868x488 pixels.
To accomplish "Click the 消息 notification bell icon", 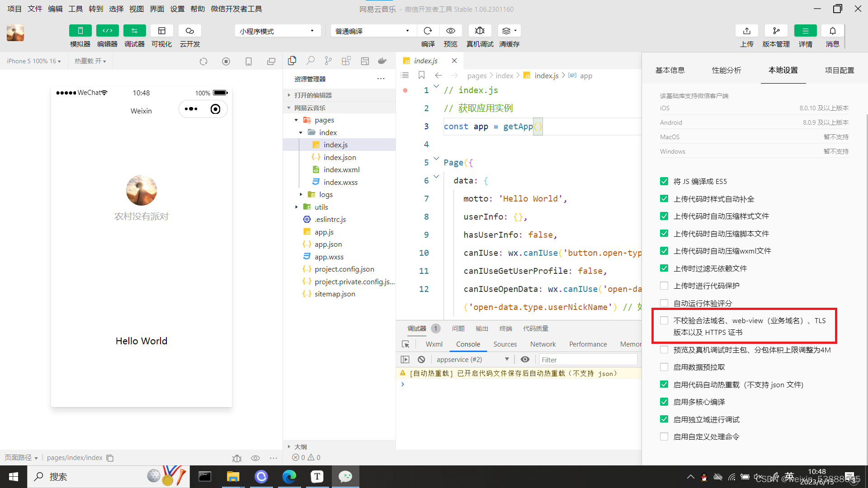I will click(832, 31).
